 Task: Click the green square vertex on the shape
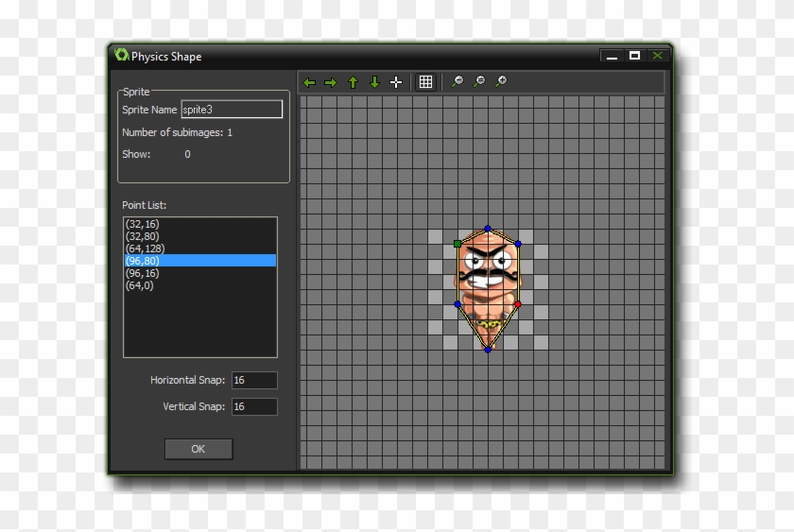click(457, 244)
